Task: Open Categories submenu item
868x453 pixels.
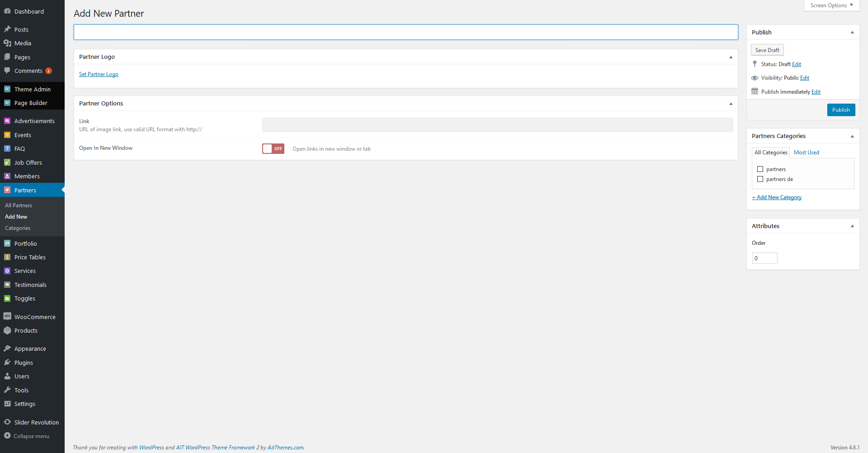Action: click(18, 228)
